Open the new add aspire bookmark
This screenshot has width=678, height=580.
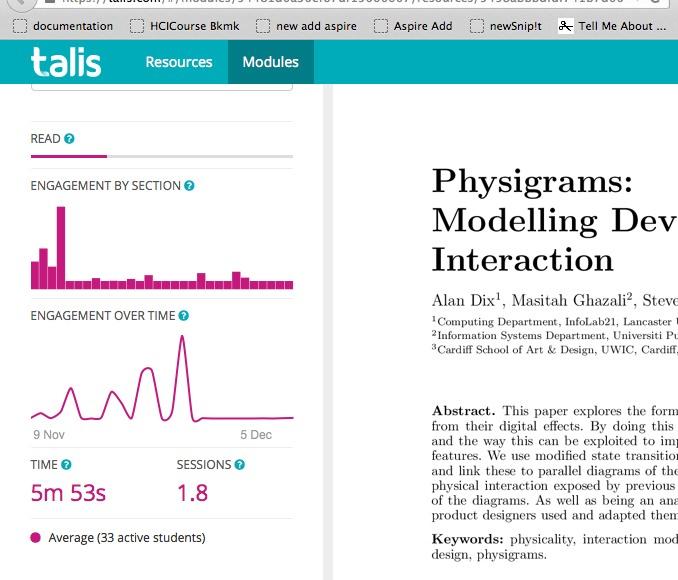pyautogui.click(x=306, y=26)
